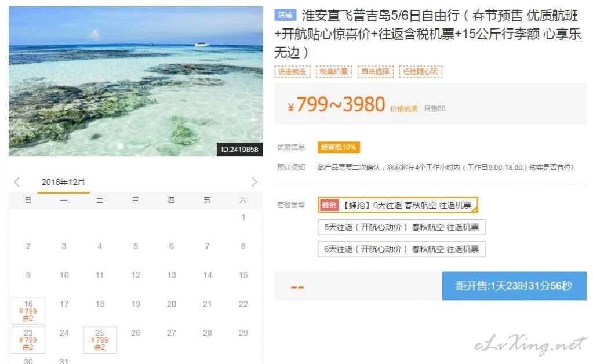Select package 5天往返（开航心动价）
Screen dimensions: 593x364
(401, 227)
